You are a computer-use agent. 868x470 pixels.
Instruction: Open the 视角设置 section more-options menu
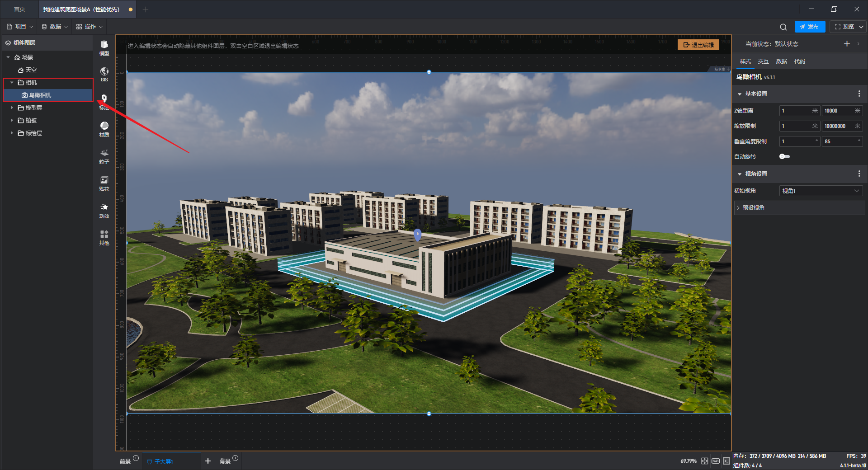tap(859, 174)
